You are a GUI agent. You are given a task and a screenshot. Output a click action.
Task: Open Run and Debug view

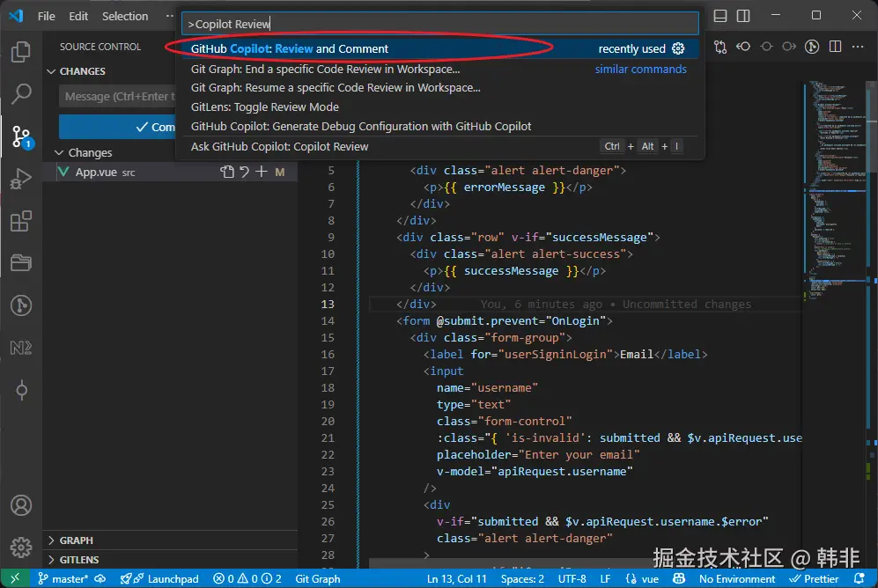coord(20,179)
